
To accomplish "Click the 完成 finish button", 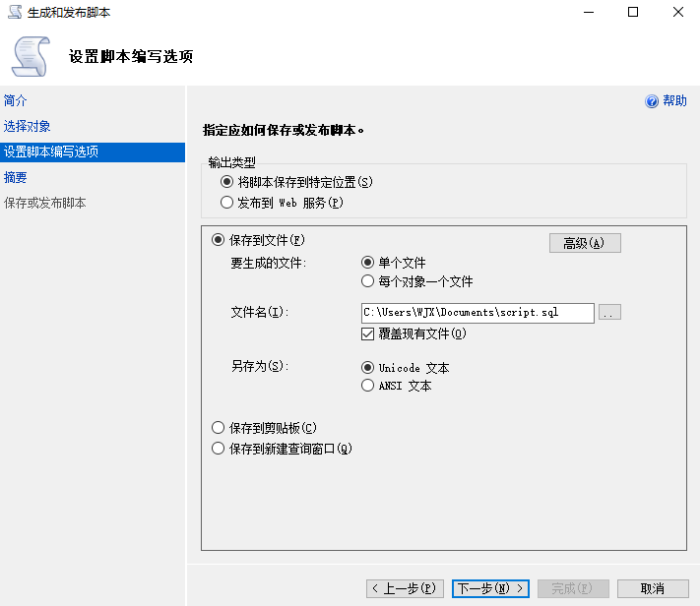I will pyautogui.click(x=573, y=588).
